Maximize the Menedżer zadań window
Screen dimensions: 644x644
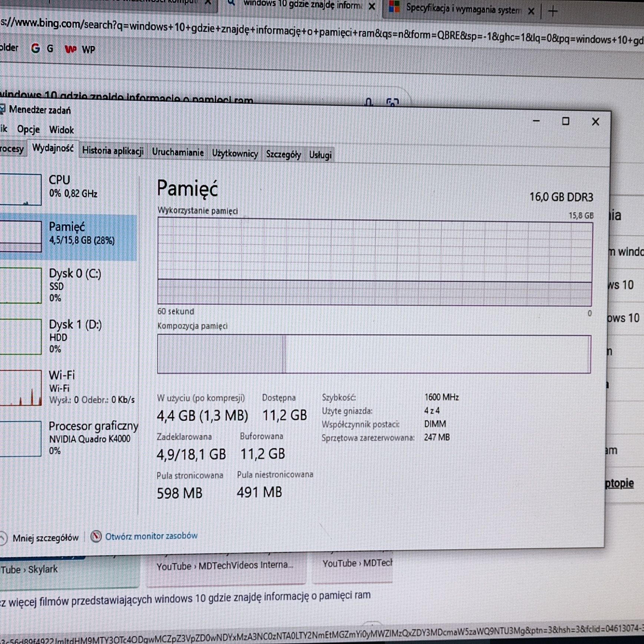(566, 121)
